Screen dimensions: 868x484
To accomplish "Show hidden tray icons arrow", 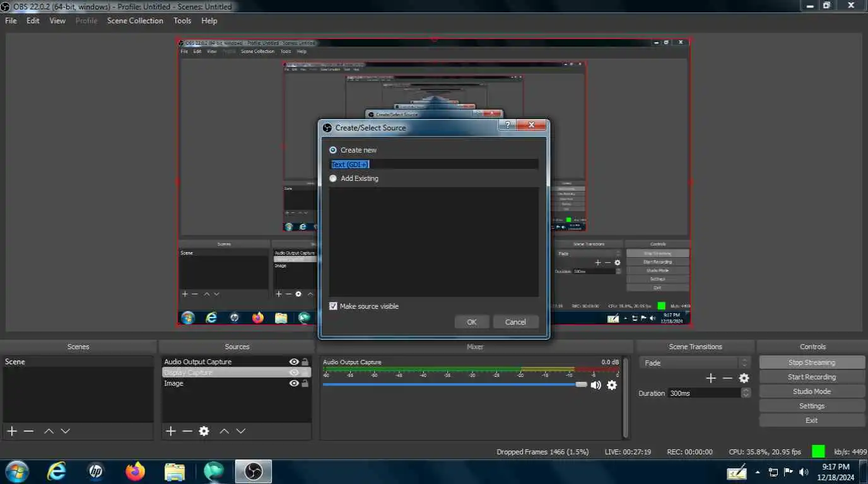I will coord(758,471).
